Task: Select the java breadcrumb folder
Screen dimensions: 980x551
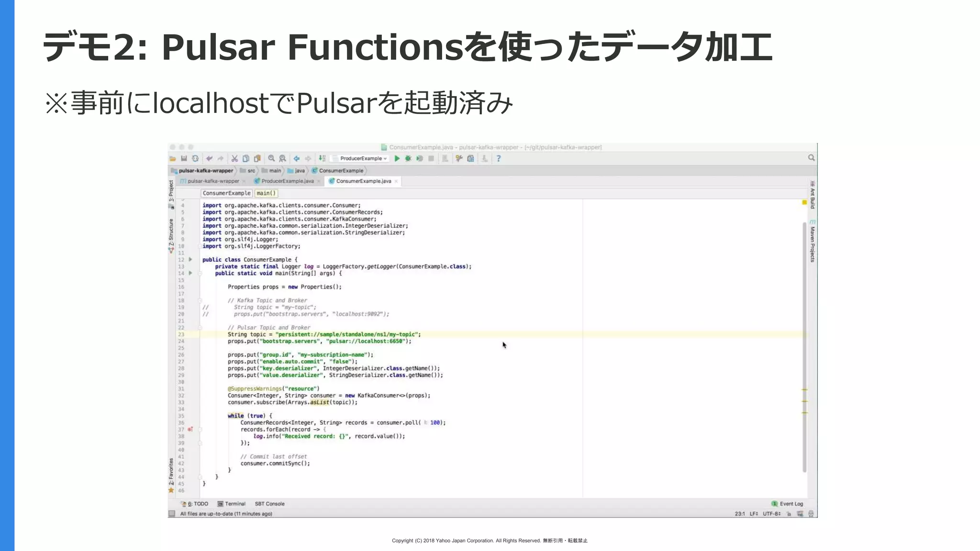Action: [x=296, y=171]
